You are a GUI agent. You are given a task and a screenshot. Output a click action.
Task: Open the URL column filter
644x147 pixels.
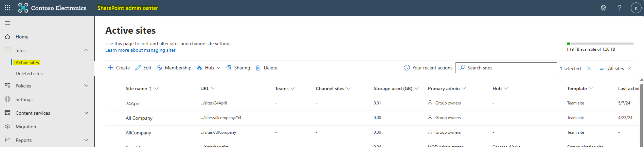point(208,88)
